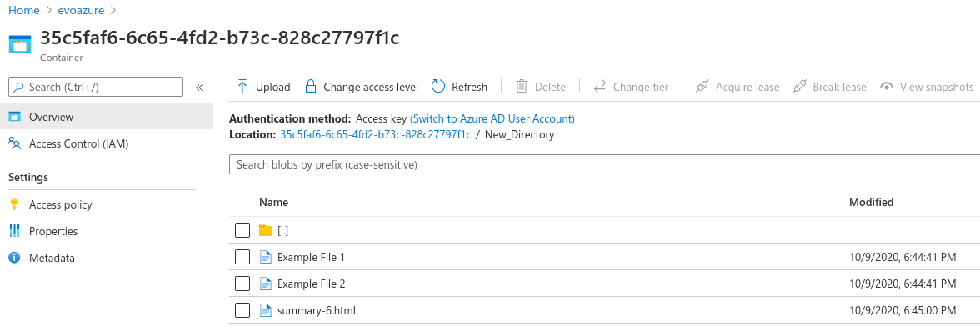Screen dimensions: 980x332
Task: Click into the Search blobs by prefix field
Action: click(x=604, y=164)
